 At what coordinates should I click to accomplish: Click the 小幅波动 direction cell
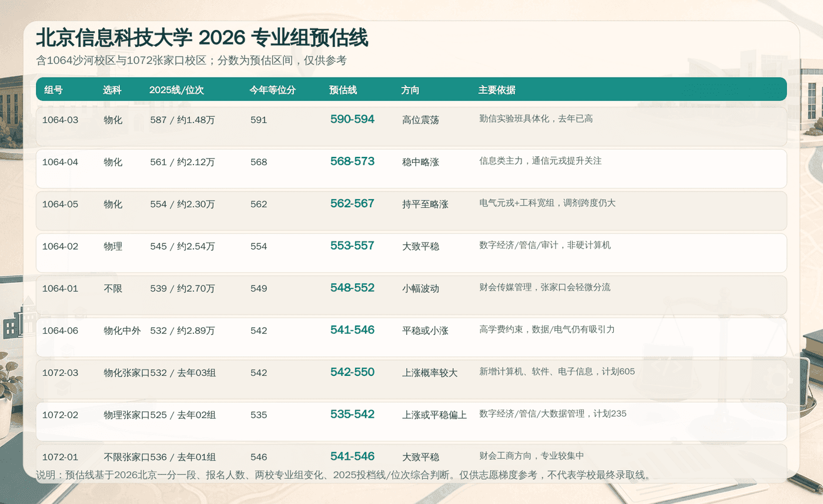[420, 288]
